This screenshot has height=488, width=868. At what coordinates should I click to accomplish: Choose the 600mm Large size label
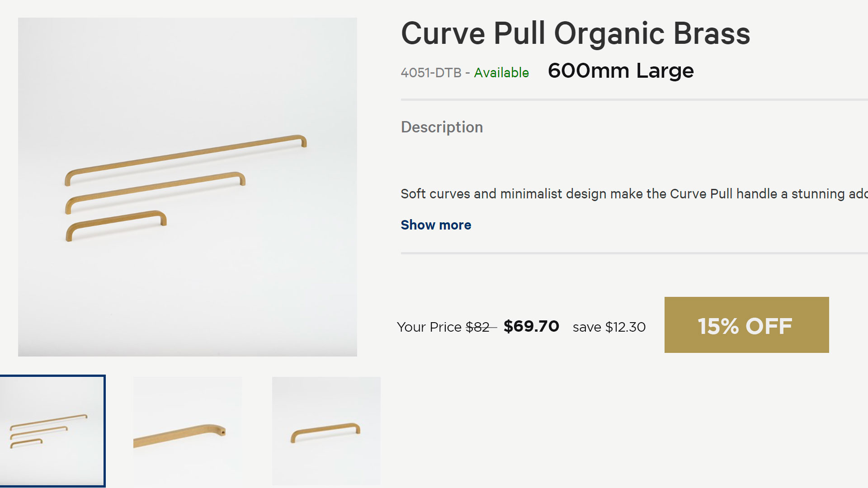(x=620, y=71)
